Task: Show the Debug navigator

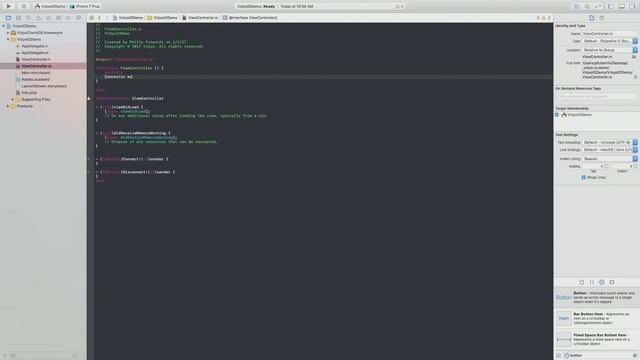Action: (x=58, y=18)
